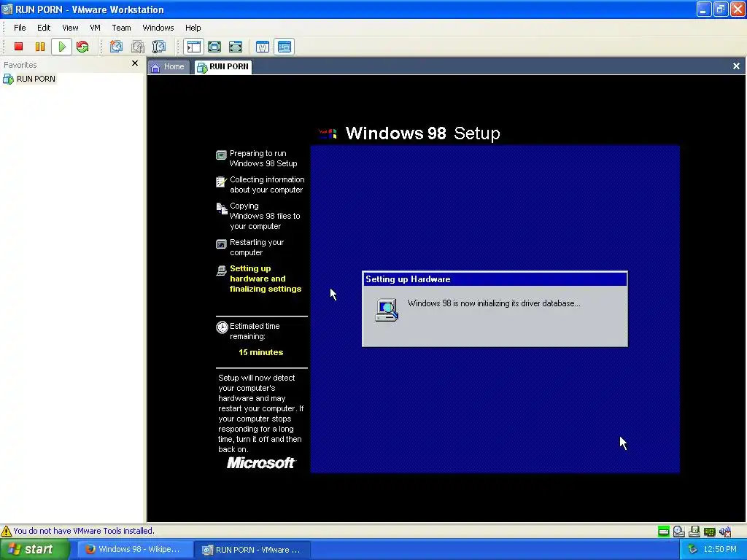Click the green Power On play button

point(62,47)
